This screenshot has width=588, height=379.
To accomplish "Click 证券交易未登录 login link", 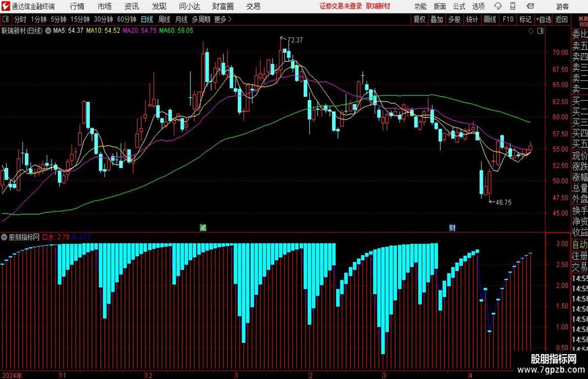I will [x=341, y=6].
